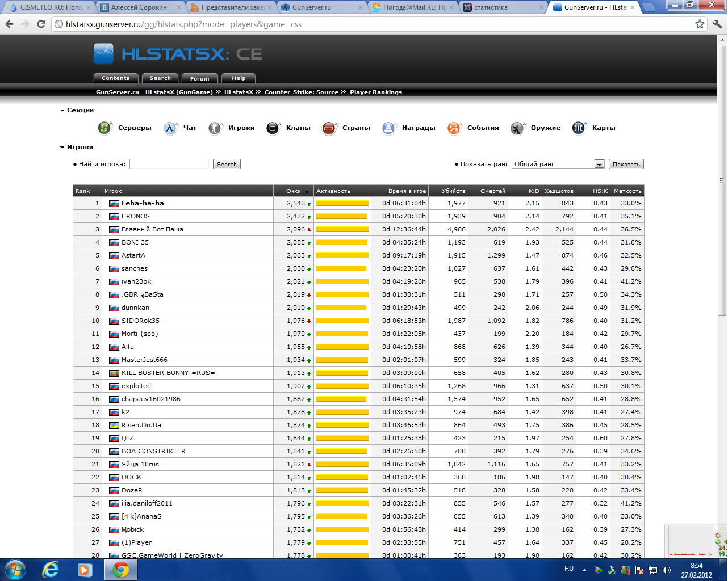Open the Оружие section icon

coord(517,128)
